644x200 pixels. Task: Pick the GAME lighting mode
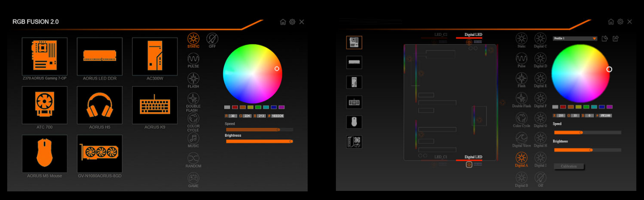(x=193, y=180)
